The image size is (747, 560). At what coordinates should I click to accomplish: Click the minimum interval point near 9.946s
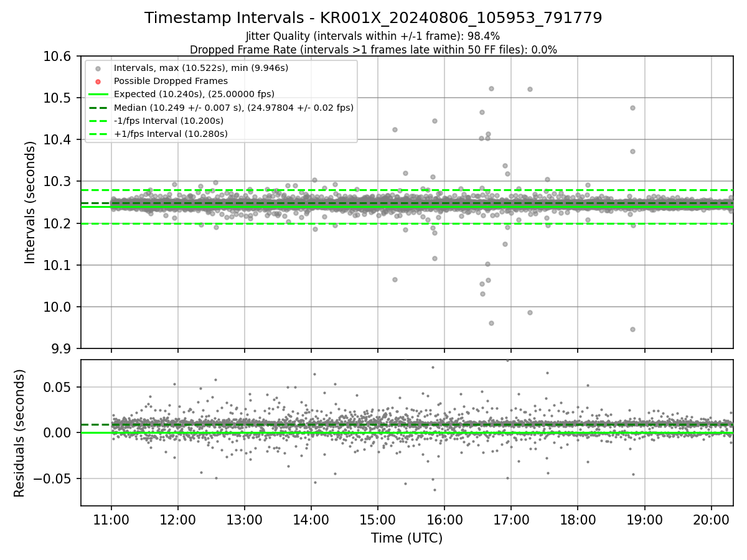coord(632,329)
